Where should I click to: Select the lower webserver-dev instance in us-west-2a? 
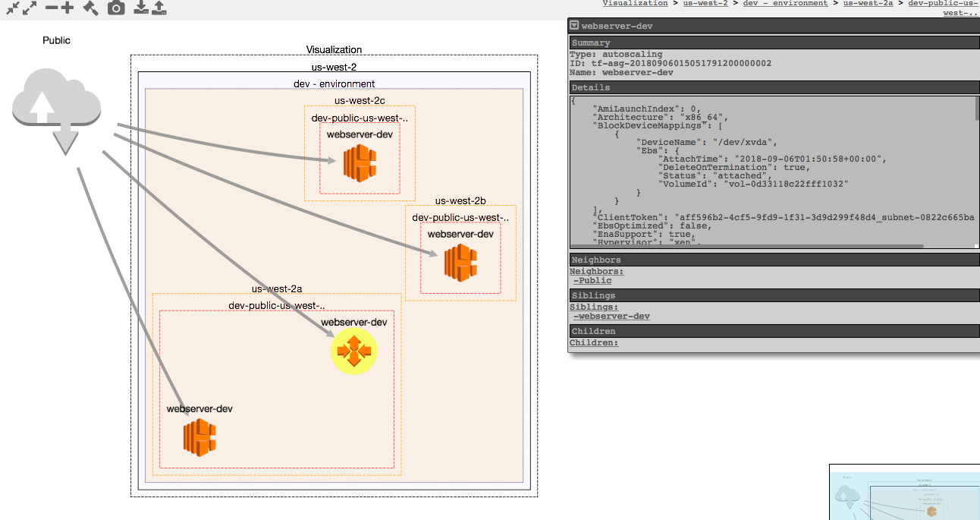199,438
